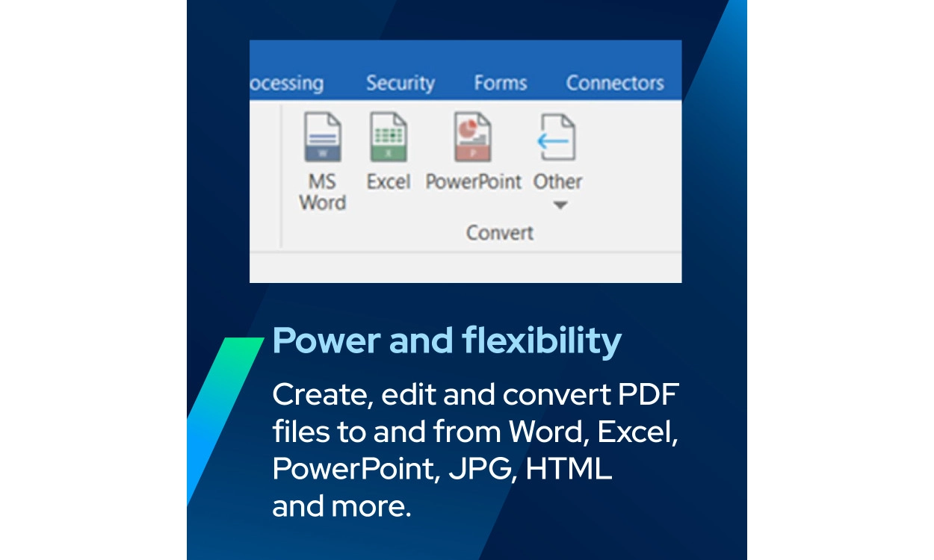
Task: Click the vertical separator left of MS Word
Action: pyautogui.click(x=282, y=175)
